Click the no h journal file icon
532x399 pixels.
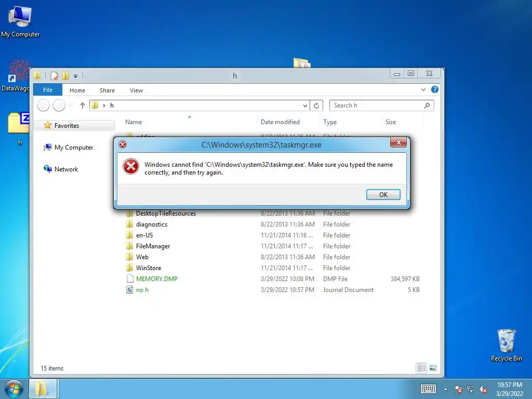coord(129,290)
